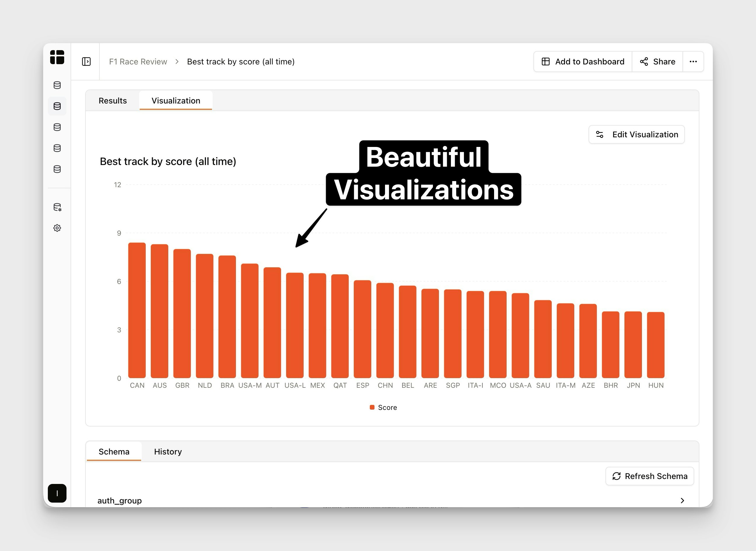Click the Share button

657,62
